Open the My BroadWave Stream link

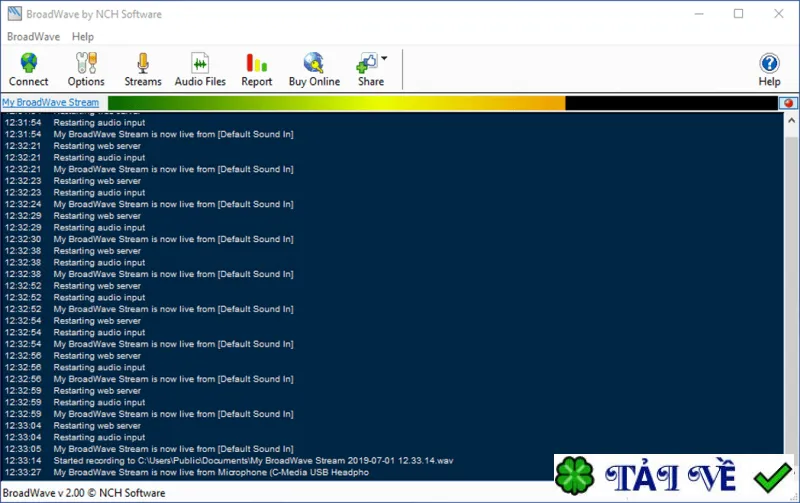pos(51,103)
